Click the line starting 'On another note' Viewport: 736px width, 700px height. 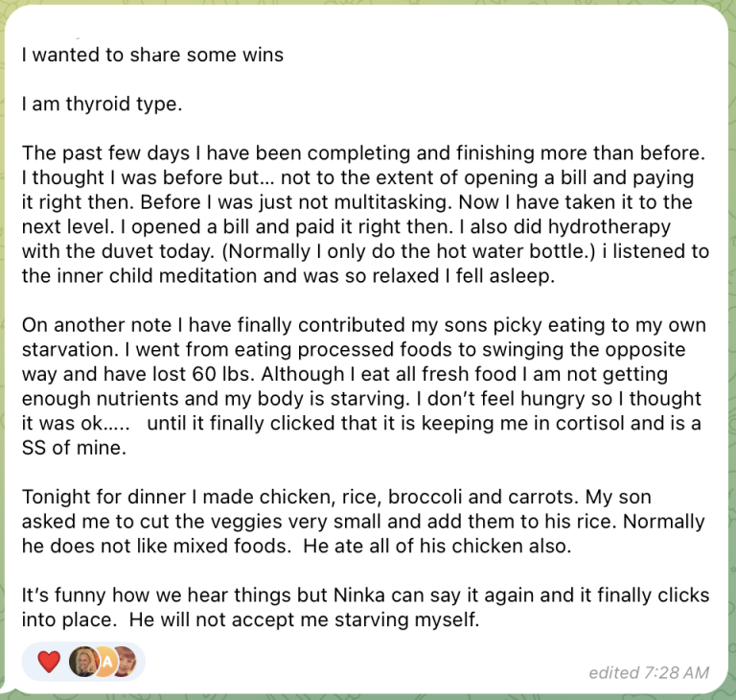pyautogui.click(x=364, y=325)
